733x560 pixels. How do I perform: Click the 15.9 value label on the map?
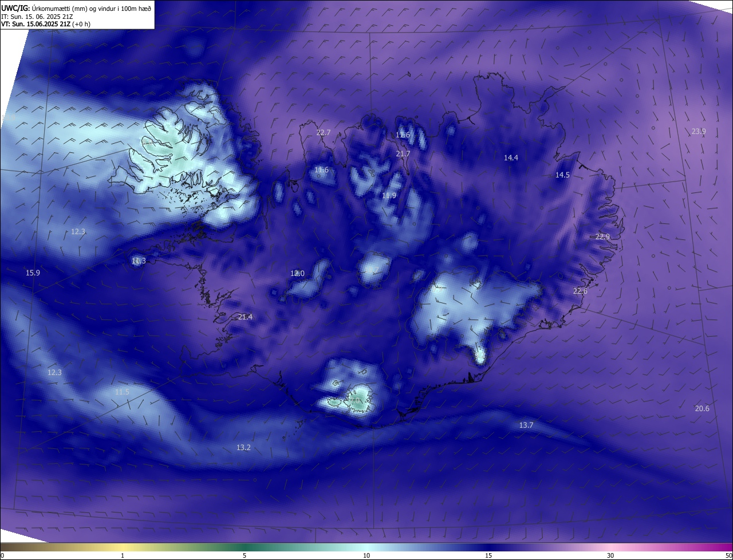(33, 273)
